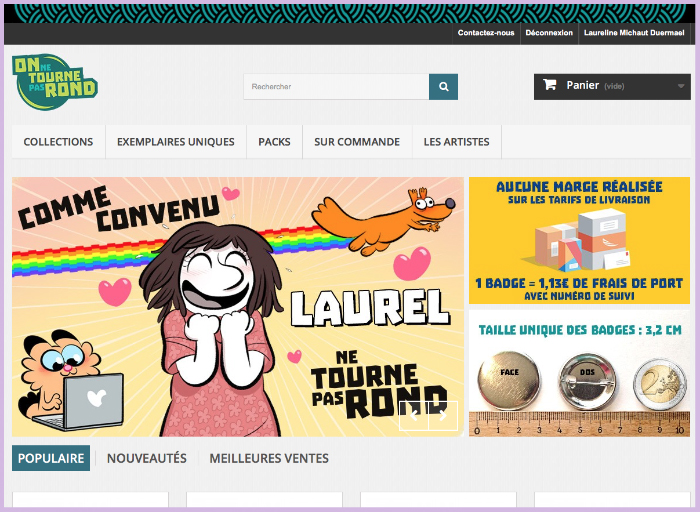Expand the Panier dropdown arrow
The image size is (700, 512).
(x=681, y=86)
